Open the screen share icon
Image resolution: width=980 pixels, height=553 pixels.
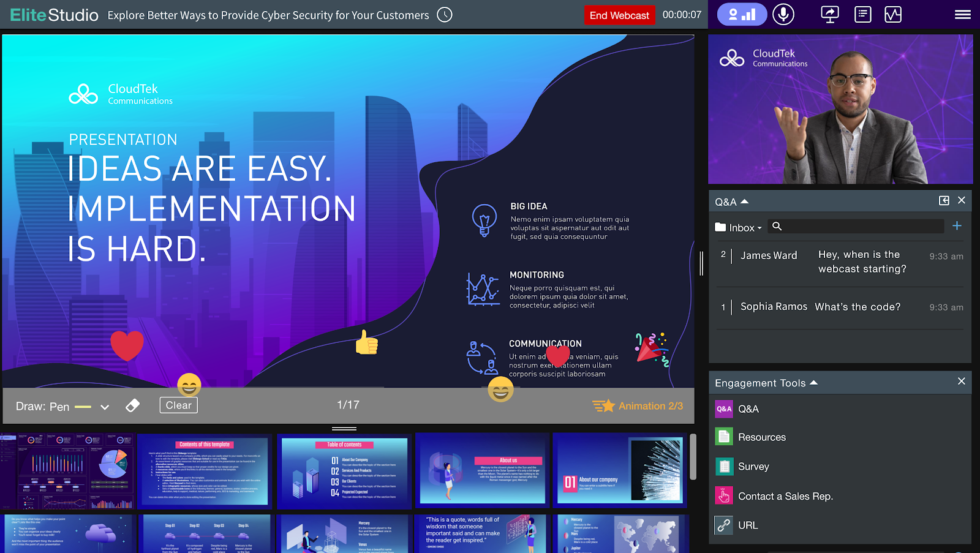(x=830, y=14)
